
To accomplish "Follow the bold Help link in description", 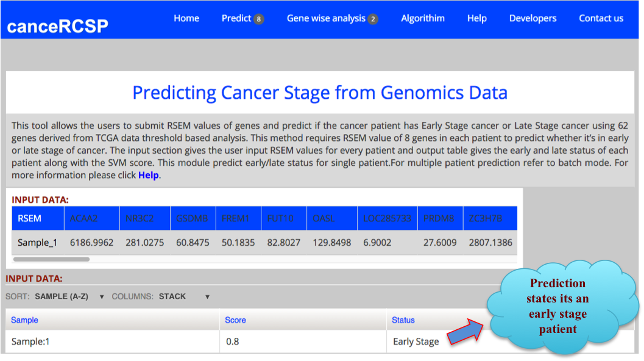I will coord(148,175).
